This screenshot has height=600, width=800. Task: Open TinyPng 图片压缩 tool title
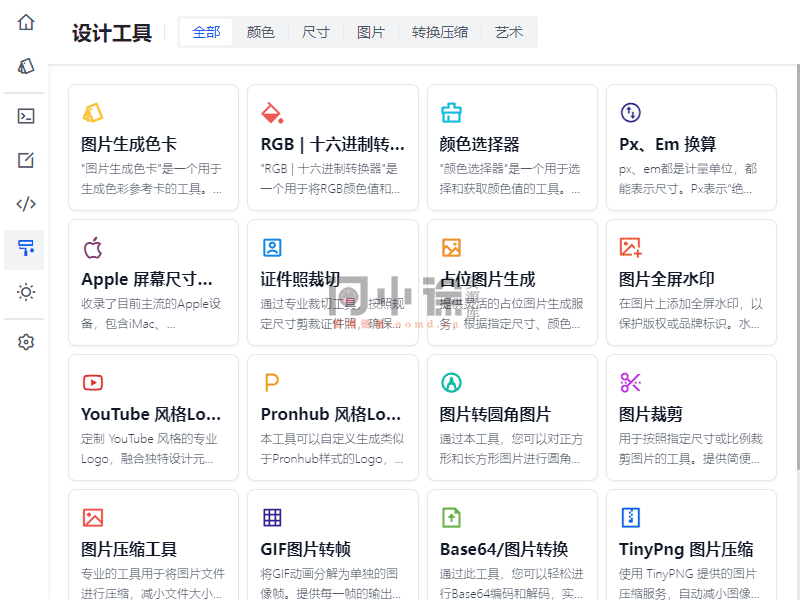[686, 549]
